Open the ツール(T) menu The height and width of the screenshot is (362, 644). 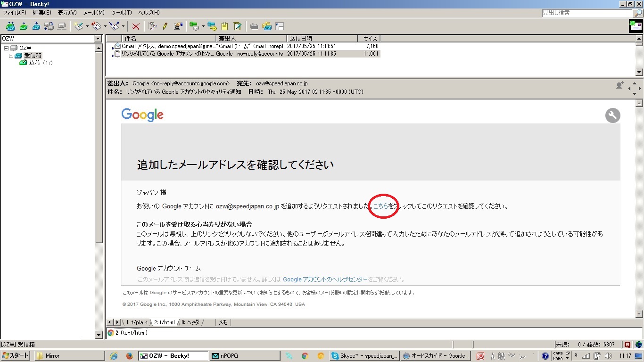click(122, 13)
